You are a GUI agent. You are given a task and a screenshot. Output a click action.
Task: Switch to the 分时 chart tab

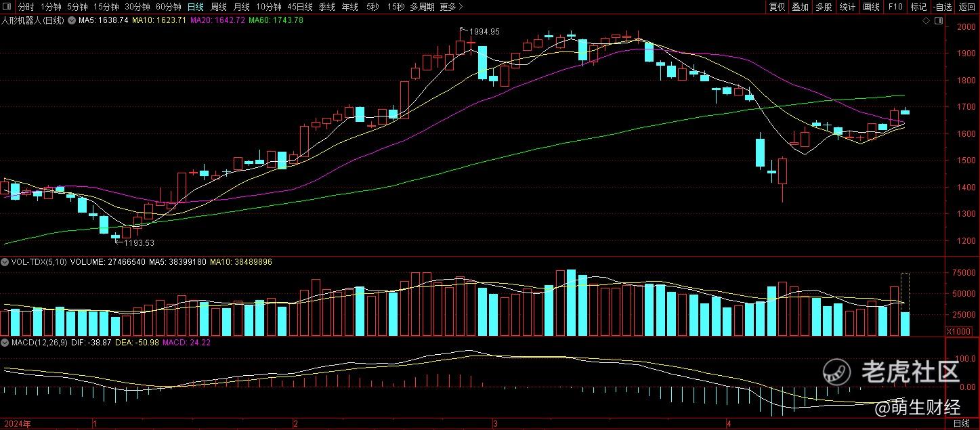click(26, 7)
